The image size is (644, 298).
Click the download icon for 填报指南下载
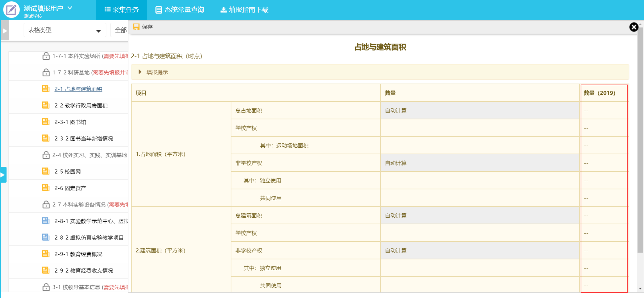click(223, 10)
